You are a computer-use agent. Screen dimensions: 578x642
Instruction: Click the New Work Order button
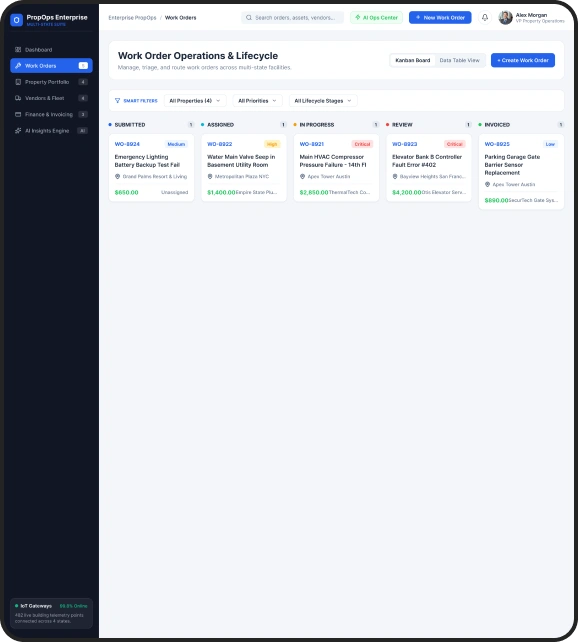coord(440,18)
